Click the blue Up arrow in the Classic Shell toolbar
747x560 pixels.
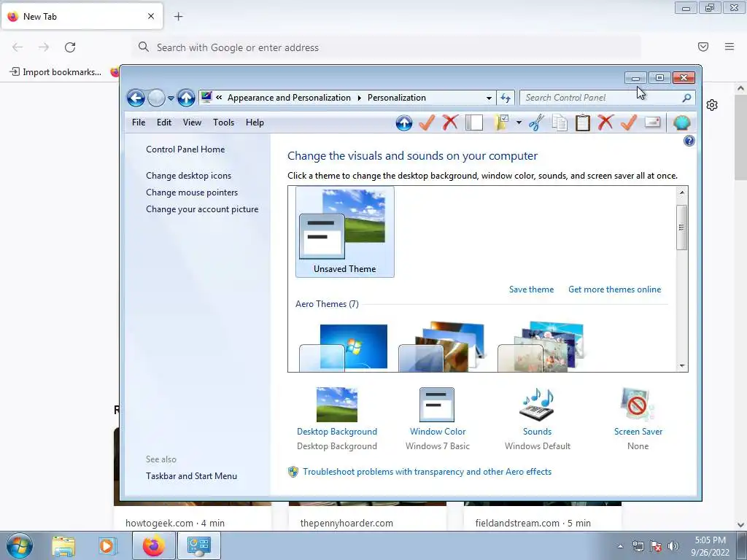[x=403, y=122]
